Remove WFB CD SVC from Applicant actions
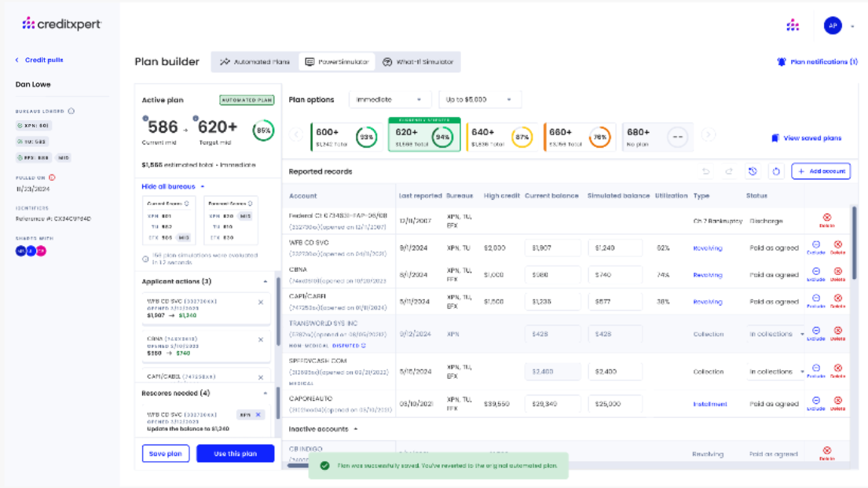Viewport: 868px width, 488px height. click(x=261, y=302)
